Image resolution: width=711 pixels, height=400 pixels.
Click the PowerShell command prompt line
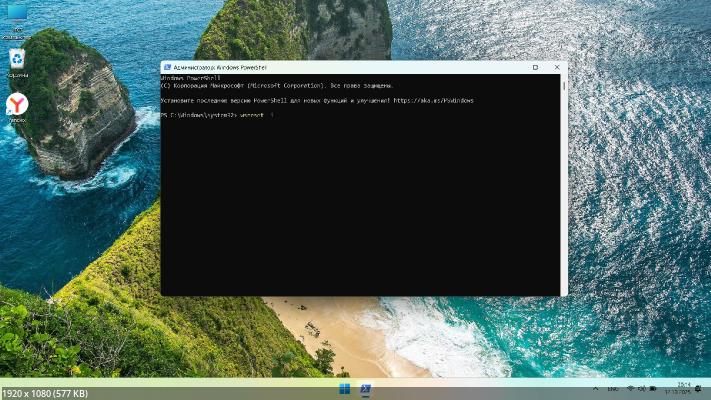pos(220,115)
